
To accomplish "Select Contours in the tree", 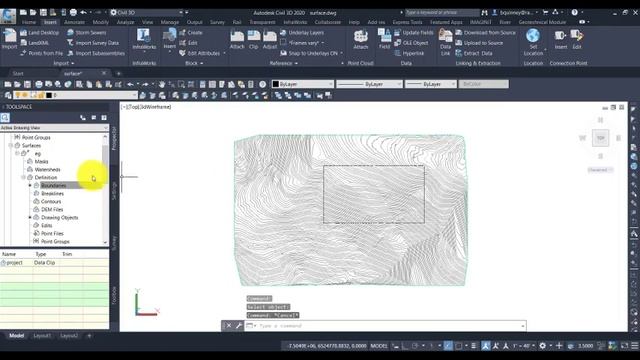I will pos(51,202).
